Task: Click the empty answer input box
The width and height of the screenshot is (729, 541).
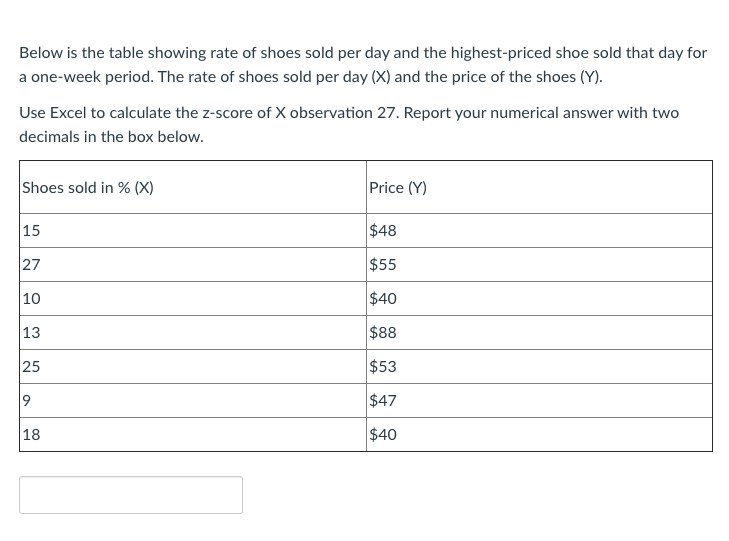Action: tap(131, 495)
